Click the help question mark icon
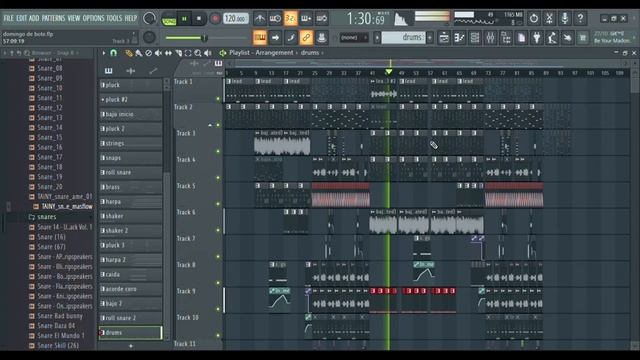 [580, 18]
